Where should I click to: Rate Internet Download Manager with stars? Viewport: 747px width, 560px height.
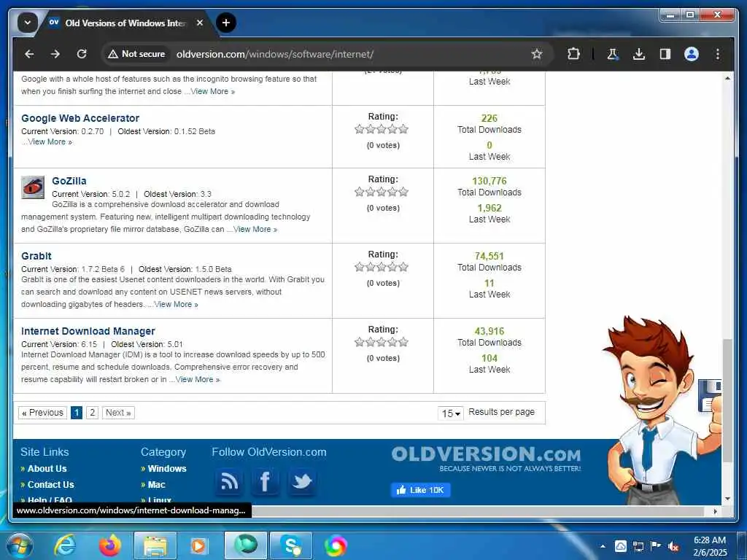(382, 342)
